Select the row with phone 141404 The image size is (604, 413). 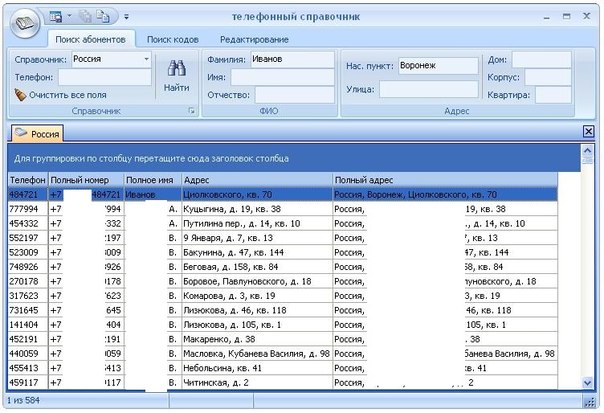coord(282,325)
